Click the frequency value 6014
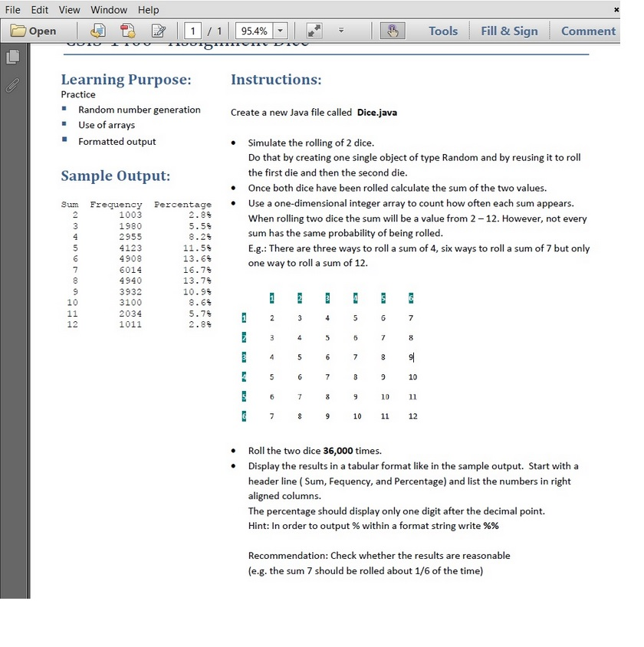 pos(130,270)
